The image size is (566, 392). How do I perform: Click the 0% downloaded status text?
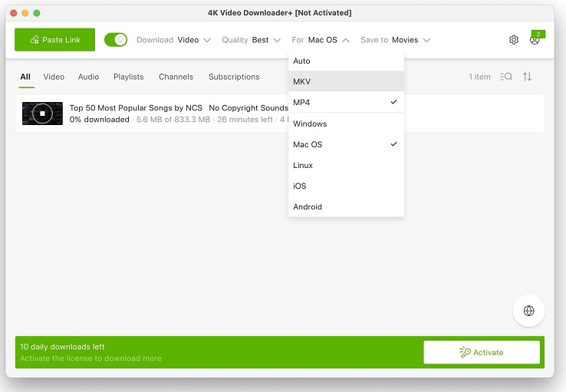point(99,120)
